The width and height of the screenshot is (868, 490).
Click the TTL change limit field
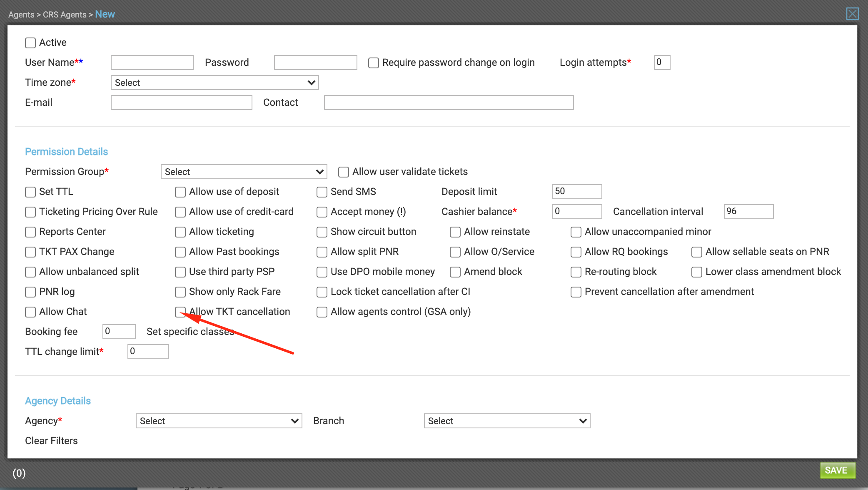[148, 352]
